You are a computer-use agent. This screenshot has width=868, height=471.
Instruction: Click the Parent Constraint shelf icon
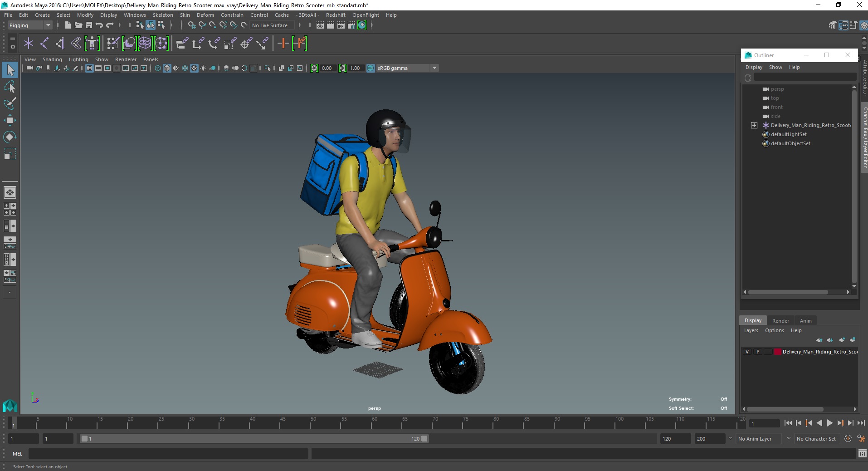click(182, 43)
